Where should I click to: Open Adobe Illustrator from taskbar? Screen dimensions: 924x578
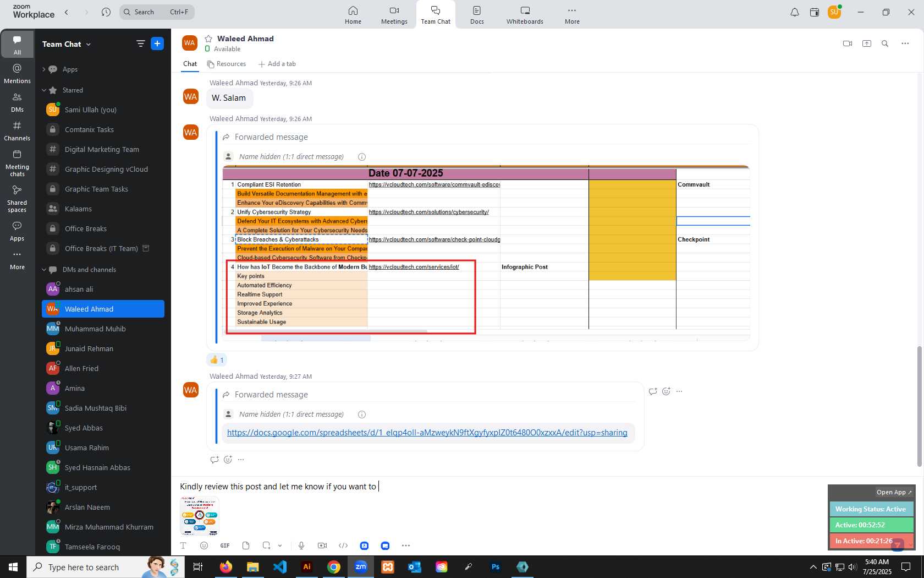(307, 567)
